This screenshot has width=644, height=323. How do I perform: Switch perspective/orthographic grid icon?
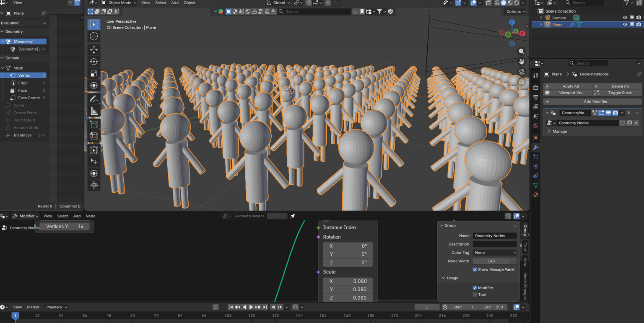[x=522, y=82]
